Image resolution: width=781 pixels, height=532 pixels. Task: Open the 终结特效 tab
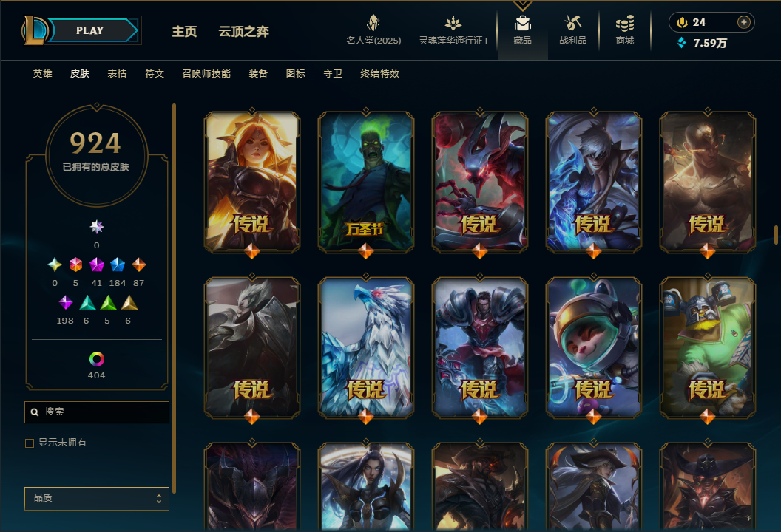379,74
